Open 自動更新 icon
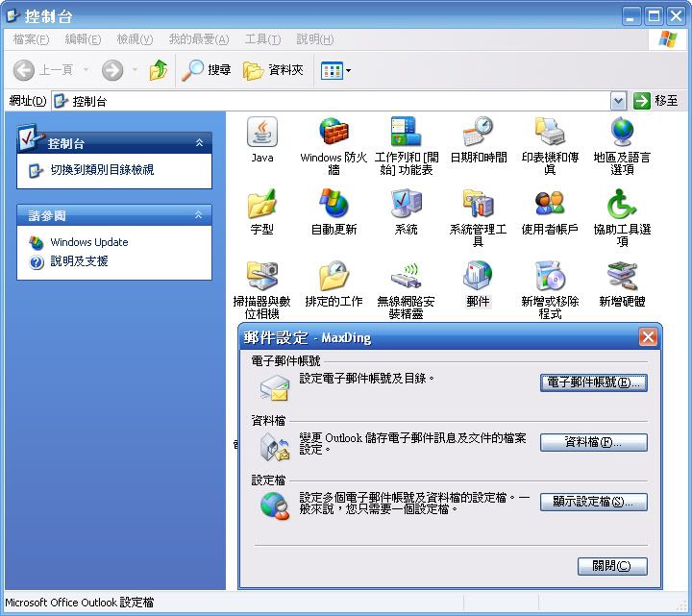This screenshot has height=616, width=692. (334, 204)
